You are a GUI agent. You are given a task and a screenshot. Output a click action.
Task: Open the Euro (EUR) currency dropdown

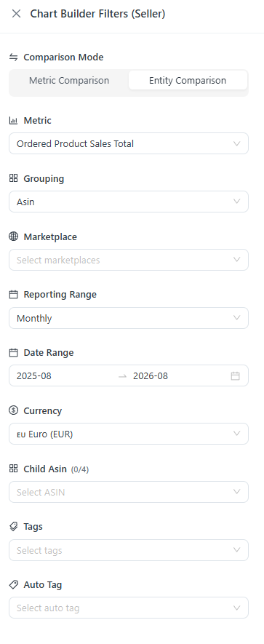click(x=129, y=434)
